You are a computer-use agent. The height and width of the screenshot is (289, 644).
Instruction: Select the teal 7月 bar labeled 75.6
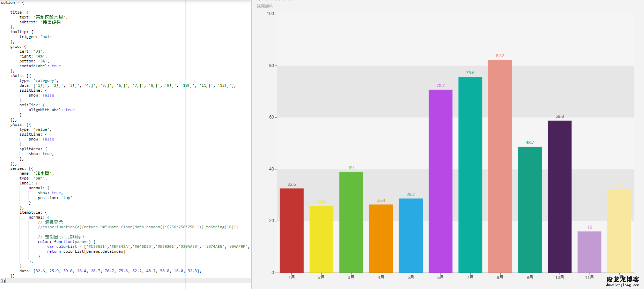click(470, 175)
